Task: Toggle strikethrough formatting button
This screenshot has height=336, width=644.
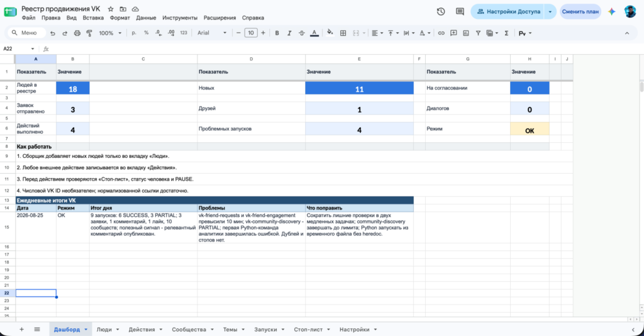Action: pyautogui.click(x=301, y=33)
